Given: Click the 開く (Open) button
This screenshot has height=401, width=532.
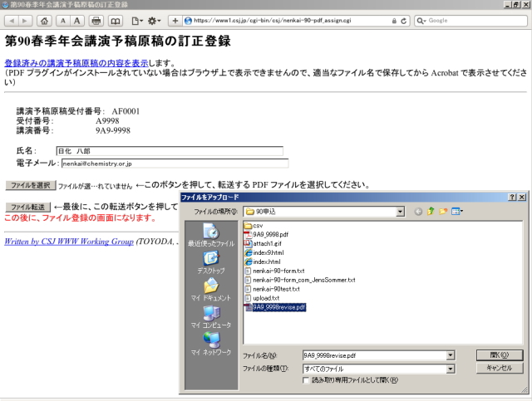Looking at the screenshot, I should (x=499, y=355).
